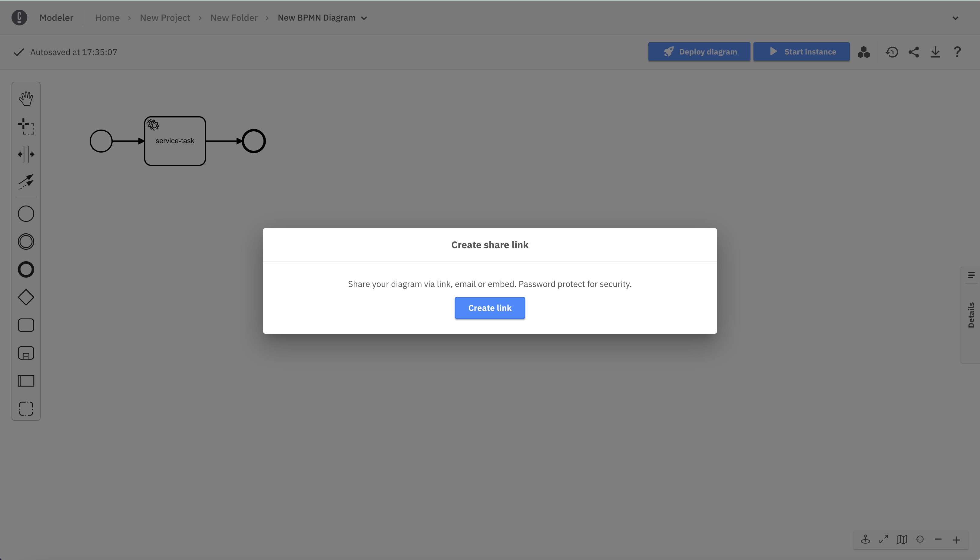Zoom in using the plus control
Screen dimensions: 980x560
click(957, 539)
